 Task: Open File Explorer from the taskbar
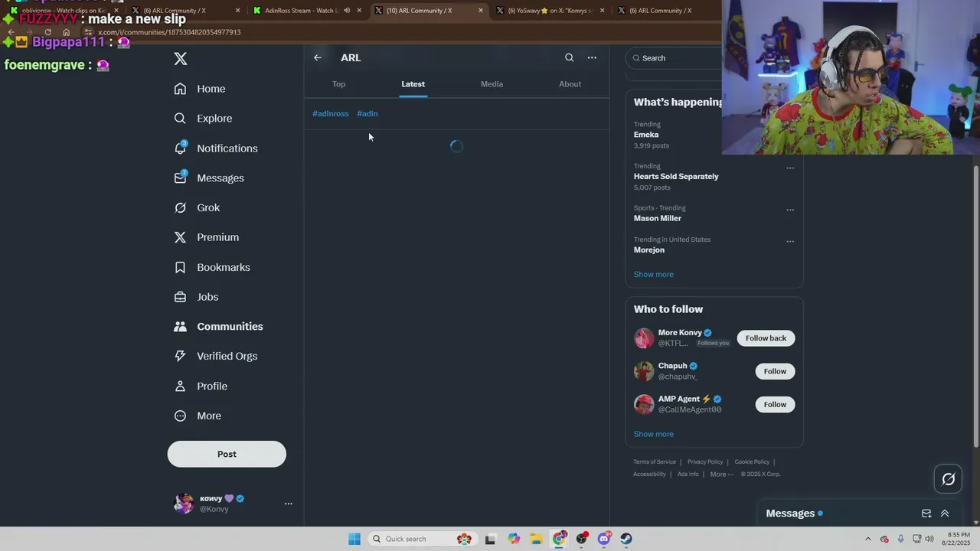click(536, 539)
